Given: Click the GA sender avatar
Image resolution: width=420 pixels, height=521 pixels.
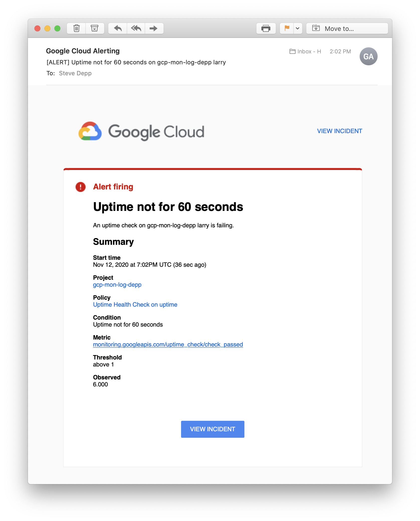Looking at the screenshot, I should point(368,56).
